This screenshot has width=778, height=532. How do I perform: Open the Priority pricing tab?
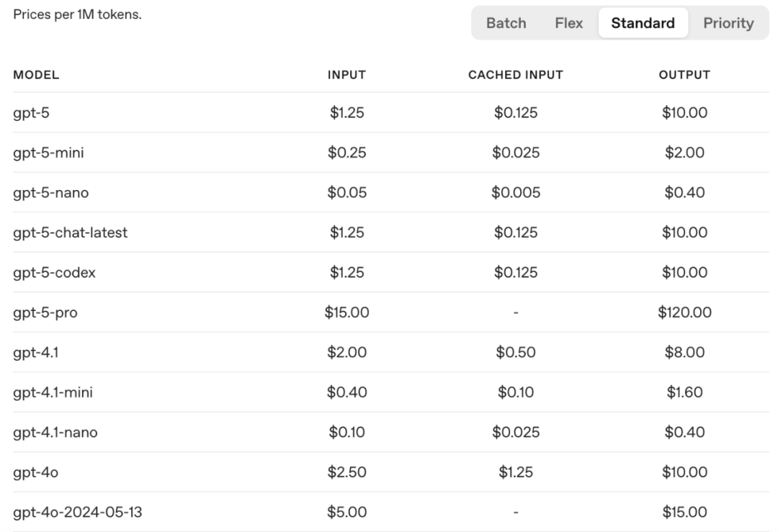pos(728,23)
